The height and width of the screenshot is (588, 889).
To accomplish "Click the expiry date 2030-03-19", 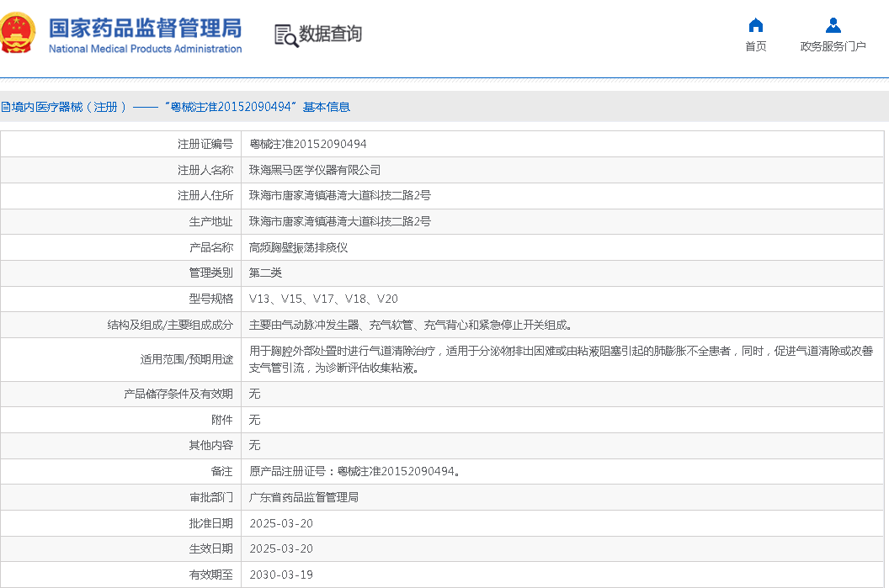I will (x=281, y=575).
